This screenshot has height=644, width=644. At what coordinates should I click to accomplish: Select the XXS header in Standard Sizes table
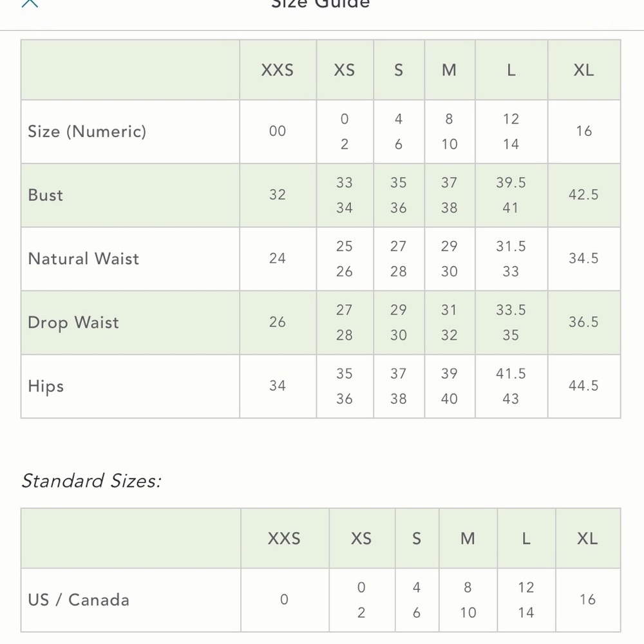284,539
